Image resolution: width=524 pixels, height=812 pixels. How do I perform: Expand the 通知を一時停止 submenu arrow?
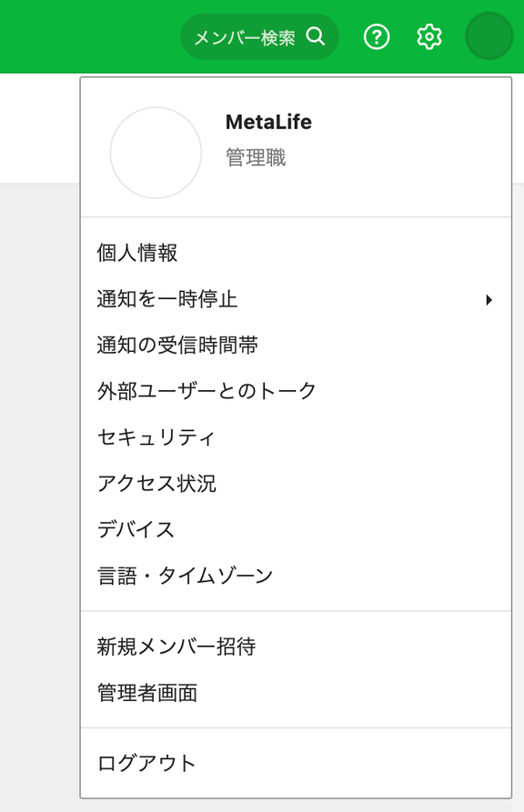pyautogui.click(x=489, y=299)
